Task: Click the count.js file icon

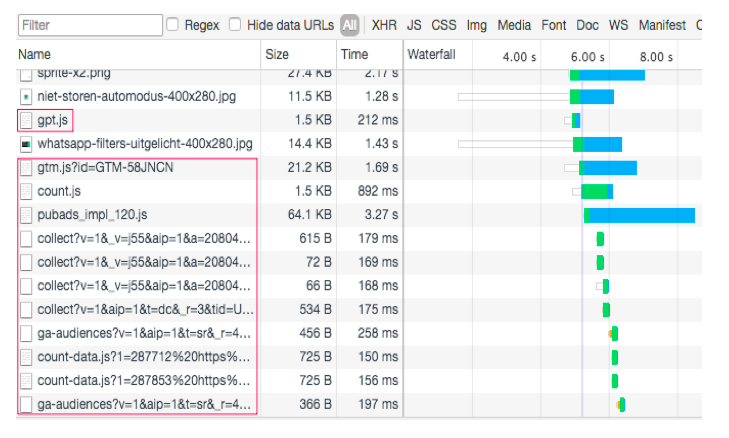Action: (x=27, y=190)
